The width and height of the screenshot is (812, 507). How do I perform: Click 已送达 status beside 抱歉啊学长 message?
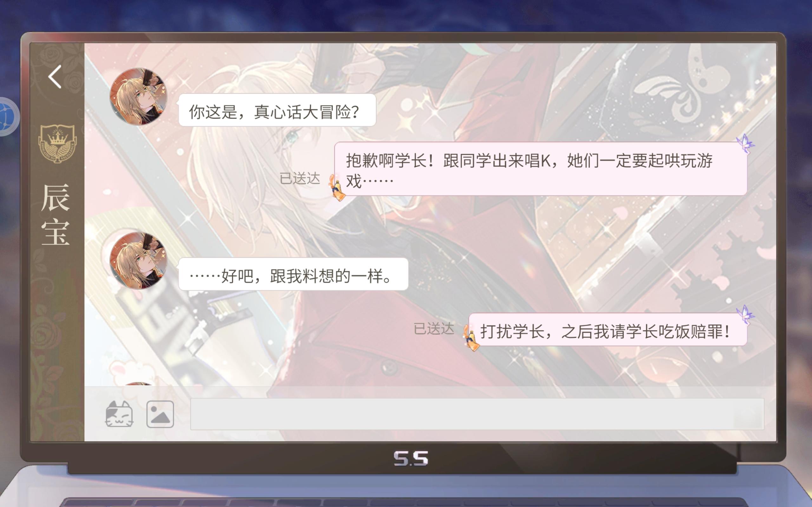[300, 178]
